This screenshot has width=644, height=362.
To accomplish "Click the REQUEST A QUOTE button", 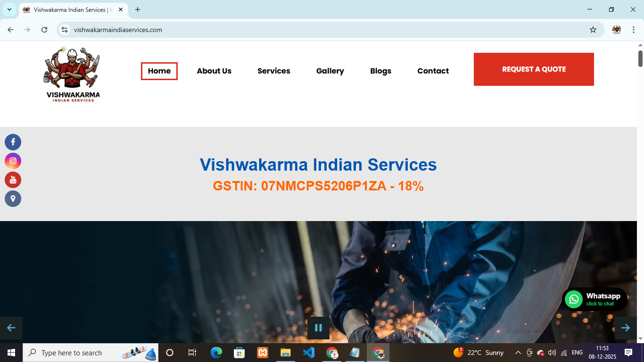I will tap(533, 69).
